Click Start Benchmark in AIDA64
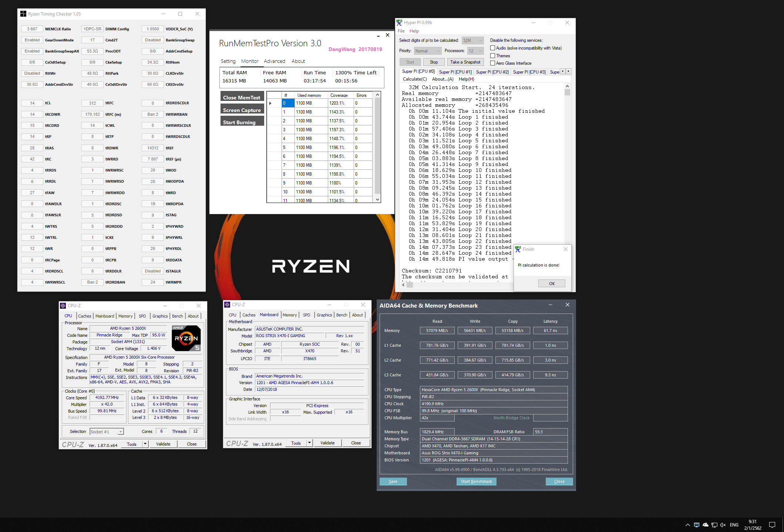784x532 pixels. 476,481
